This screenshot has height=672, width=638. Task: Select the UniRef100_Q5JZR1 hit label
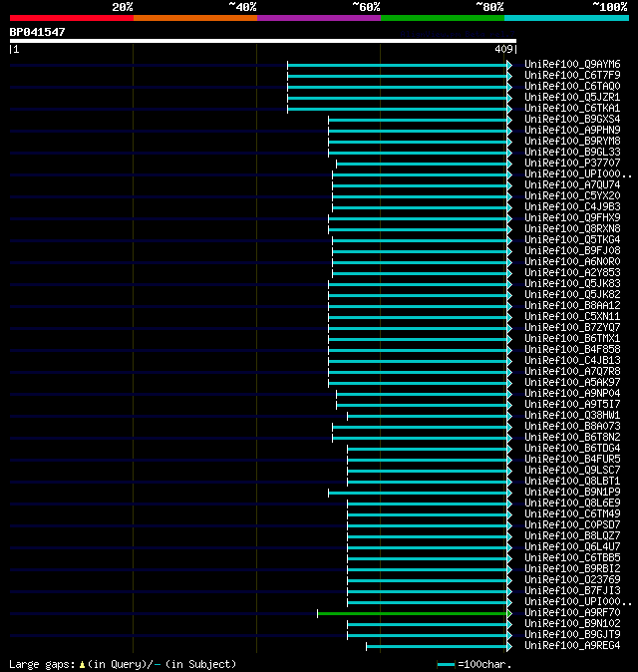[x=572, y=98]
